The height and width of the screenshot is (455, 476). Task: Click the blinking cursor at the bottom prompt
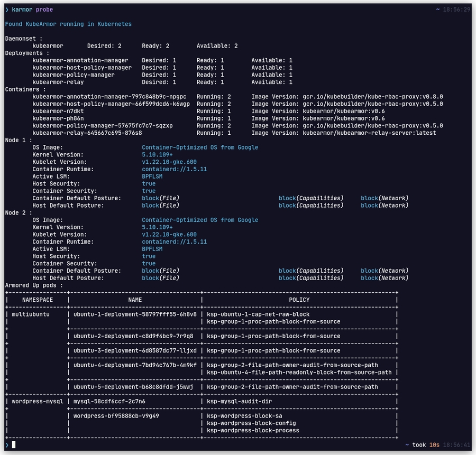(x=14, y=444)
